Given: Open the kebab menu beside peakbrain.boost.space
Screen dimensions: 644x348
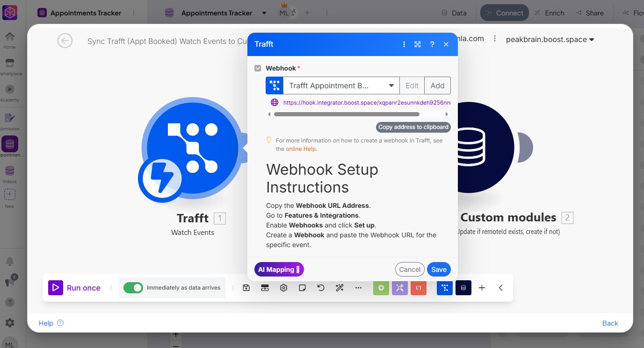Looking at the screenshot, I should coord(495,39).
